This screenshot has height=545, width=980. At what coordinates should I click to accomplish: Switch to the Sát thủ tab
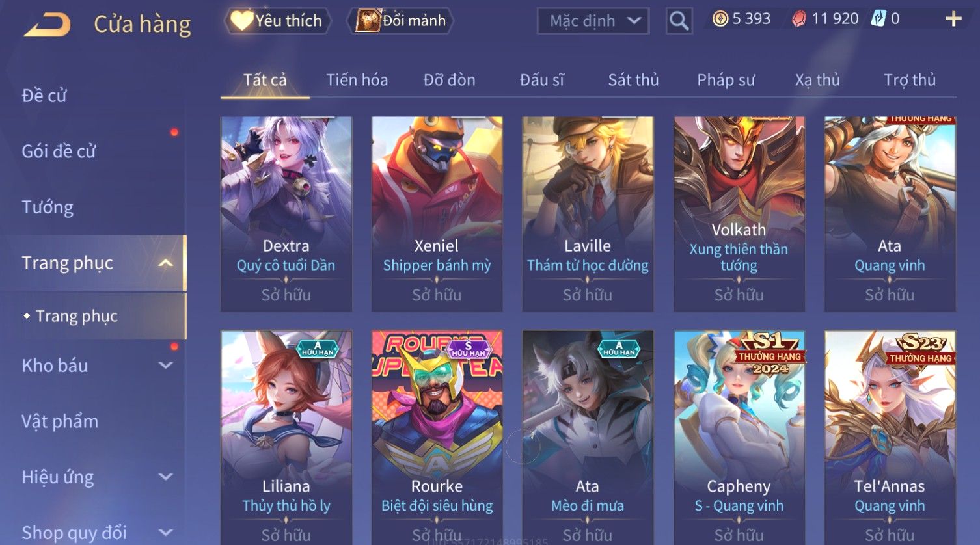633,80
